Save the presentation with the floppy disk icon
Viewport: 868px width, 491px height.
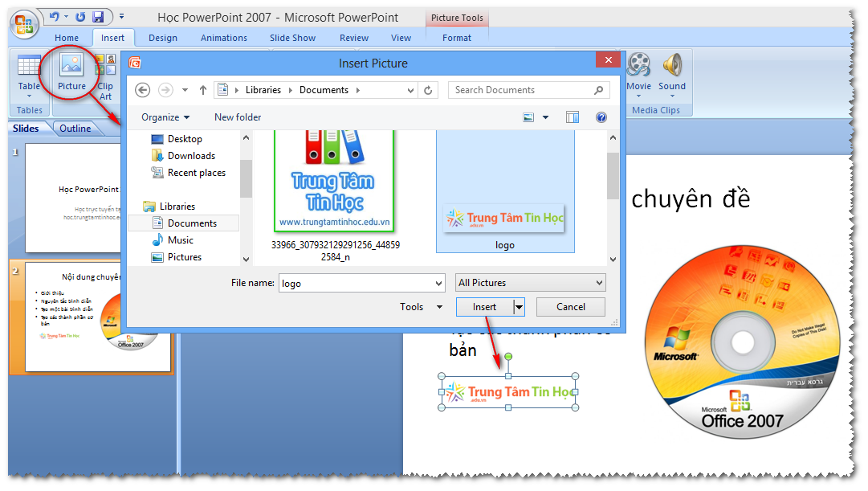click(99, 17)
